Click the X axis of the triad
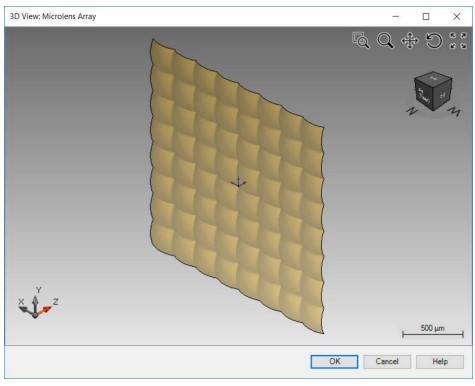 coord(25,310)
